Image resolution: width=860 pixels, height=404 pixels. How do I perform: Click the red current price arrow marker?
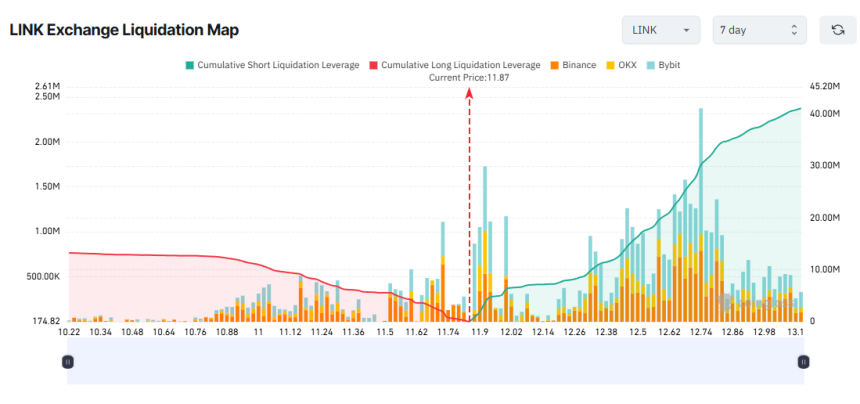469,92
